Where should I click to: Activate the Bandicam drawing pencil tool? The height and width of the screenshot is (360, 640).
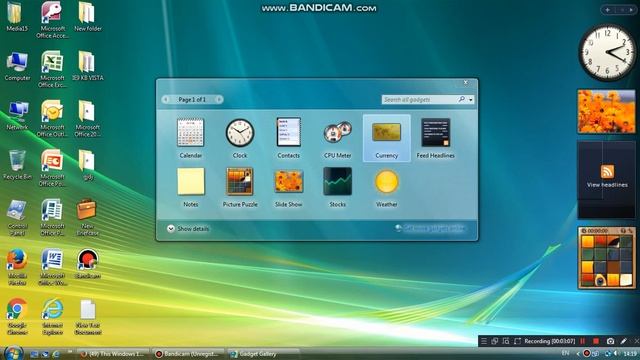point(624,341)
